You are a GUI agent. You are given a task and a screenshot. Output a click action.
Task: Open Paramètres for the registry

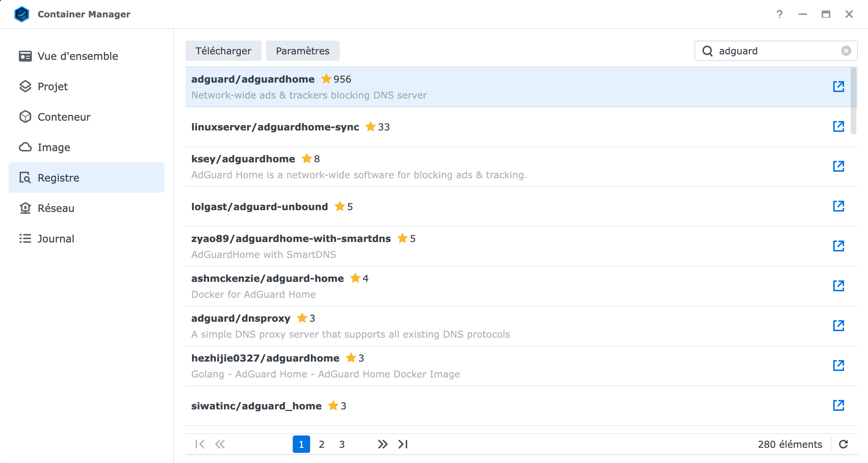302,51
